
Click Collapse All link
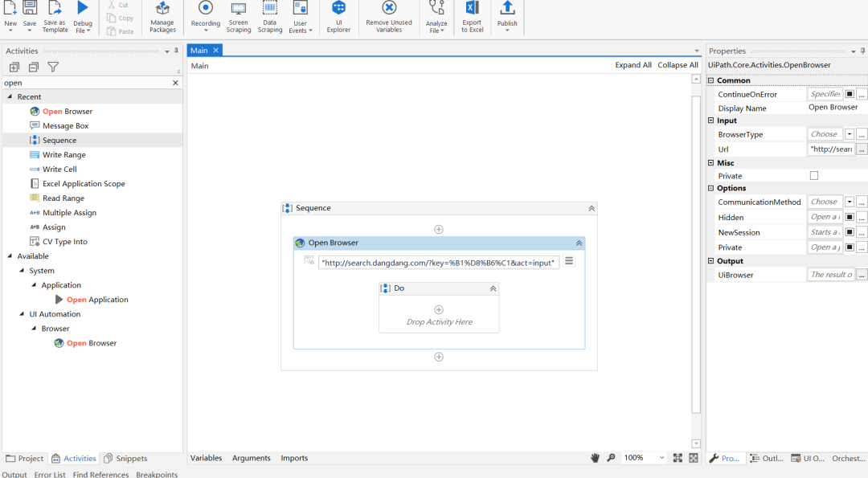click(678, 65)
